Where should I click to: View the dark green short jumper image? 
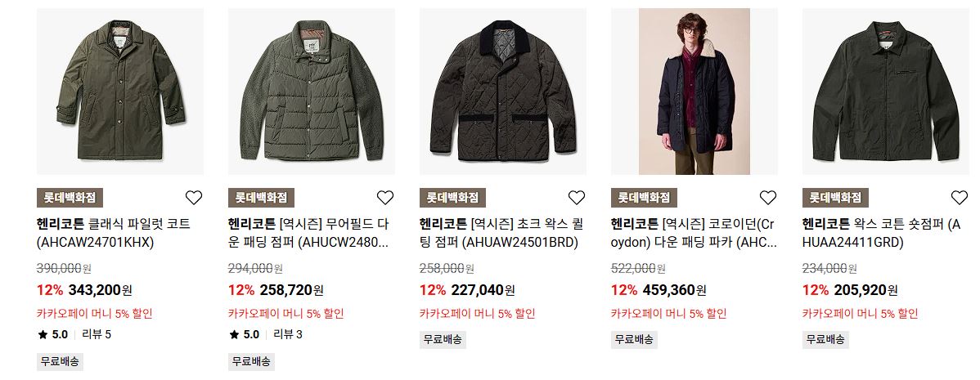[x=886, y=91]
